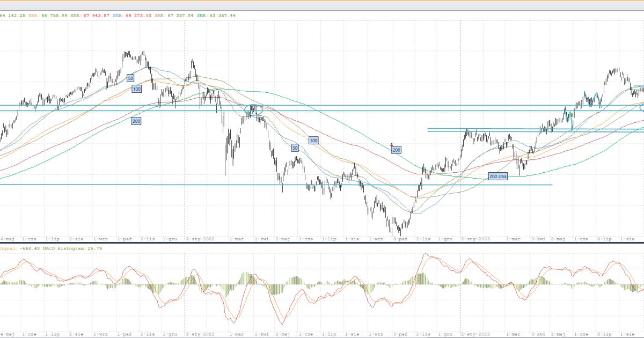The image size is (644, 338).
Task: Select the blue ellipse annotation near April 2022
Action: tap(253, 111)
